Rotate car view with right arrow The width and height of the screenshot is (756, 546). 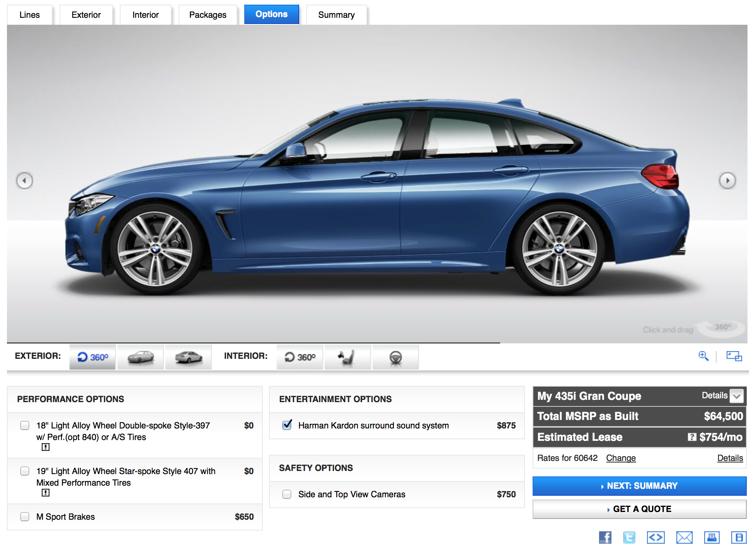727,181
